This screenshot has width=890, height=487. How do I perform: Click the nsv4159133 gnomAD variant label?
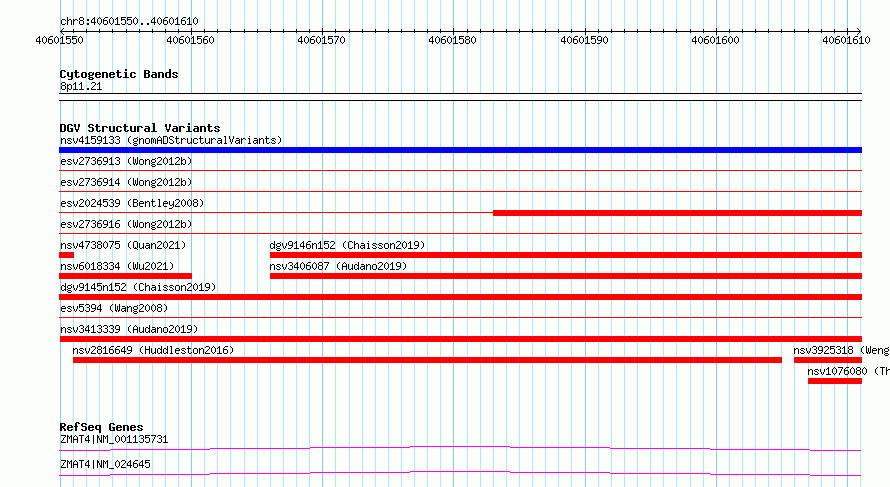pyautogui.click(x=171, y=140)
